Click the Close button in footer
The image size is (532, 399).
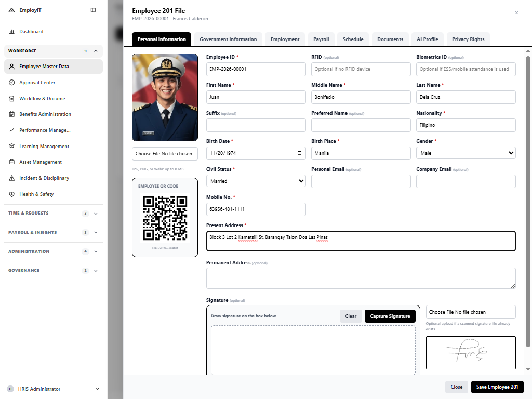pyautogui.click(x=456, y=387)
